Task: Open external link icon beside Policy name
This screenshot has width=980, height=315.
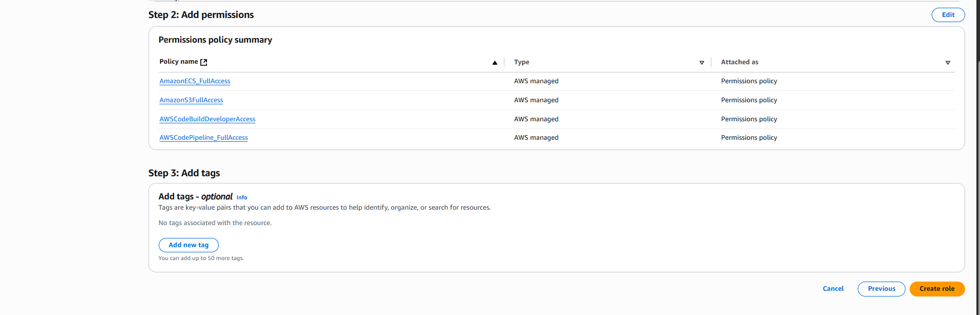Action: tap(204, 62)
